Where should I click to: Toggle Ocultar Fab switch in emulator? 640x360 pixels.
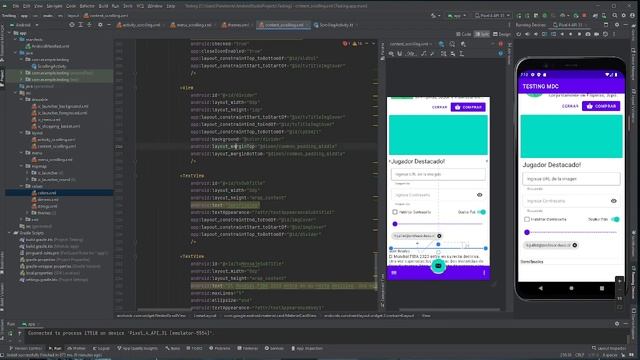pos(616,219)
